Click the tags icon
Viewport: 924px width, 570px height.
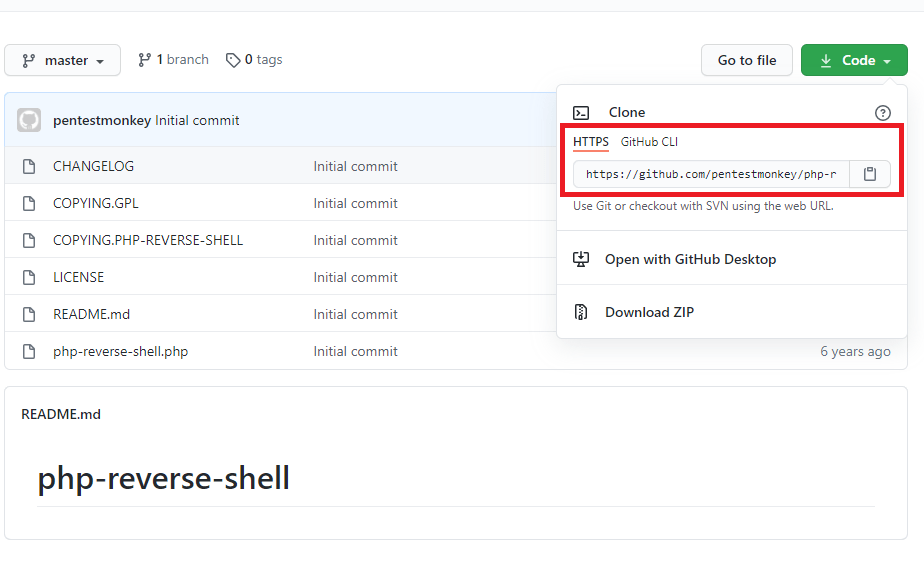tap(233, 60)
